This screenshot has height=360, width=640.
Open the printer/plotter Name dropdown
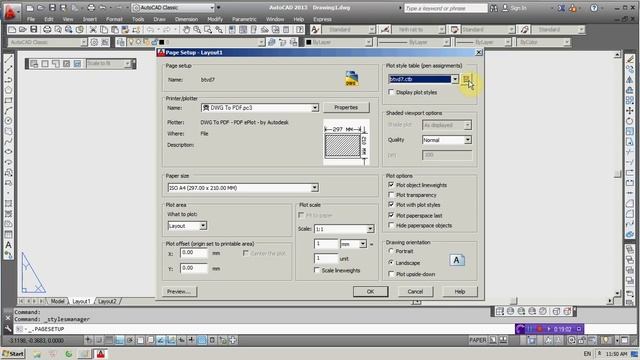pos(315,108)
